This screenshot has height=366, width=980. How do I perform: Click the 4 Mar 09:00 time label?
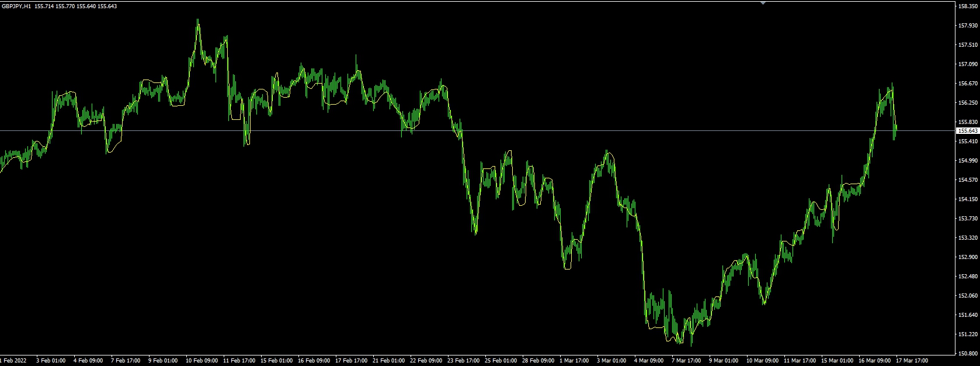[649, 361]
